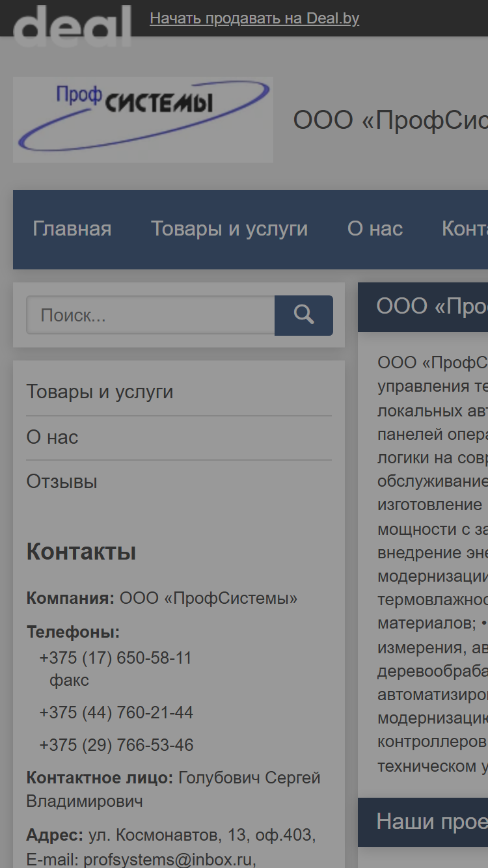
Task: Open the 'Начать продавать на Deal.by' link
Action: (x=254, y=18)
